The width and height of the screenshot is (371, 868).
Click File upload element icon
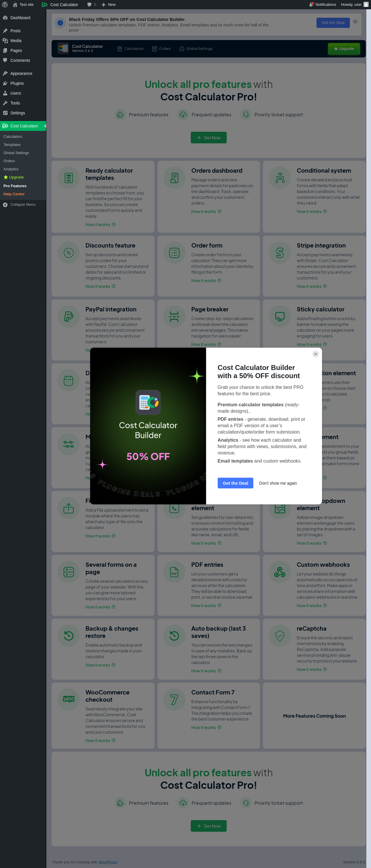coord(69,508)
